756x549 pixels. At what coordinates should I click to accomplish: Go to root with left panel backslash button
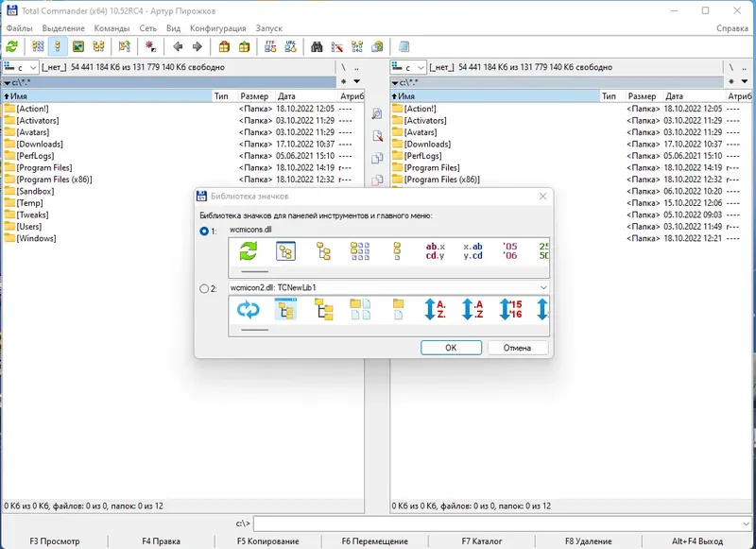click(x=343, y=67)
